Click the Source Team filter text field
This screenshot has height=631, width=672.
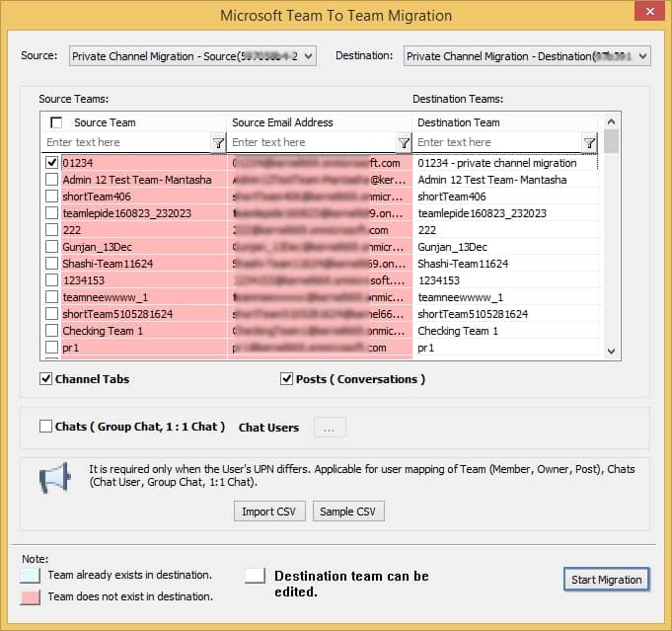click(x=127, y=142)
